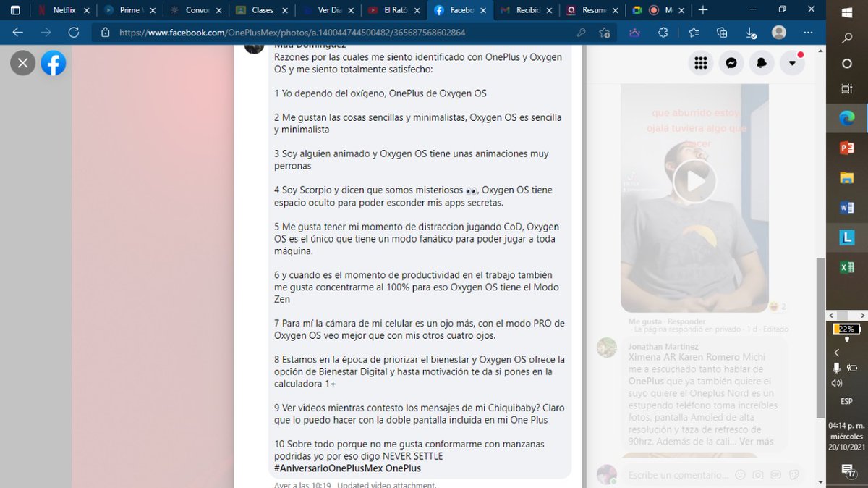Open a new browser tab

point(703,10)
